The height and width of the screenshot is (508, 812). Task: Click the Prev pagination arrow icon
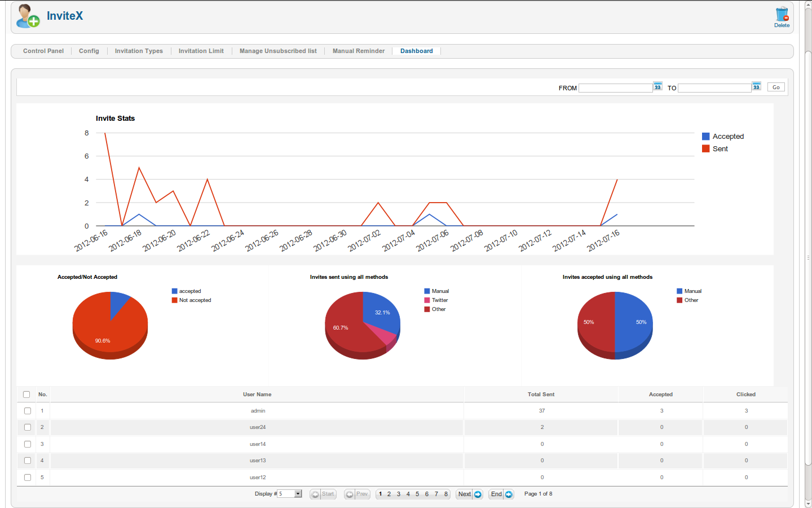350,494
